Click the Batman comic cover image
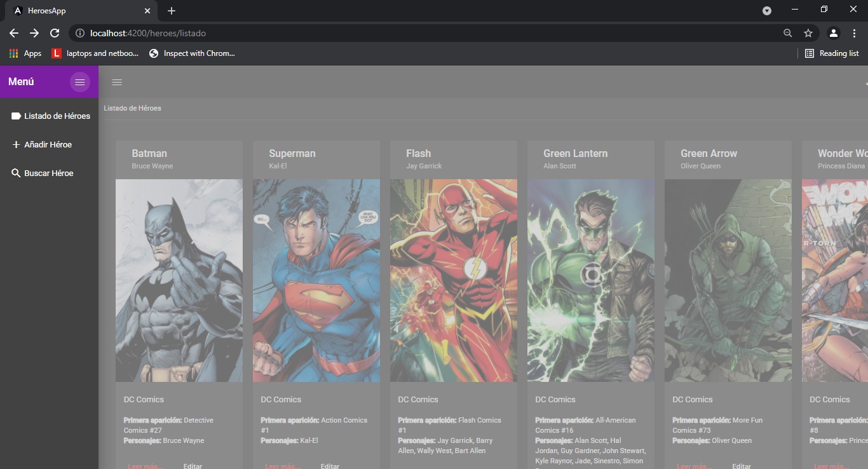The width and height of the screenshot is (868, 469). 179,280
